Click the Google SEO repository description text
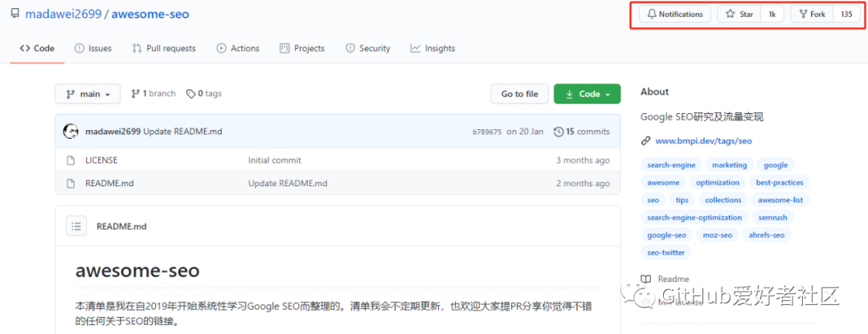This screenshot has width=868, height=334. click(702, 117)
